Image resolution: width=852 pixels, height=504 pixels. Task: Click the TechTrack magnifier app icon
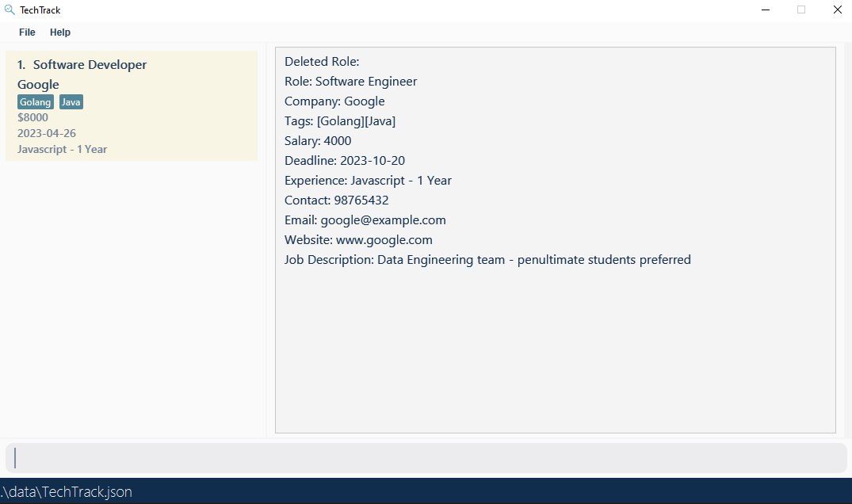click(10, 10)
